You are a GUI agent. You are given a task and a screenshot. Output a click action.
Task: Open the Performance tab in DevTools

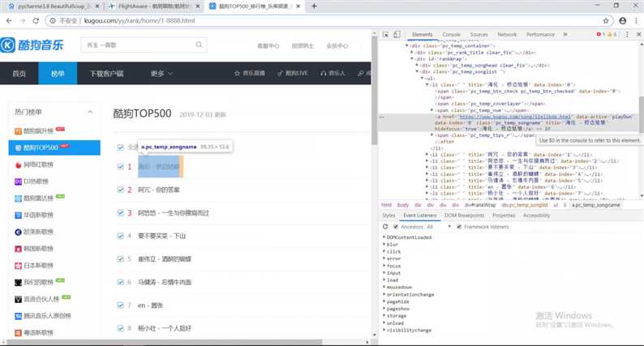click(540, 35)
